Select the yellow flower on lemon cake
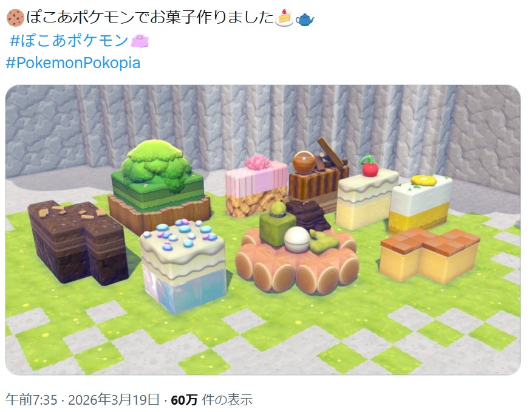Image resolution: width=532 pixels, height=412 pixels. (x=423, y=180)
